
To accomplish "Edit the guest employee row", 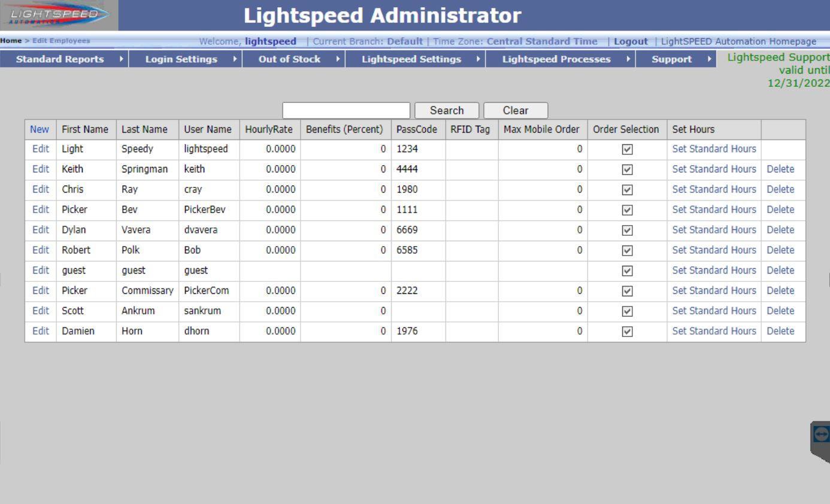I will [41, 270].
